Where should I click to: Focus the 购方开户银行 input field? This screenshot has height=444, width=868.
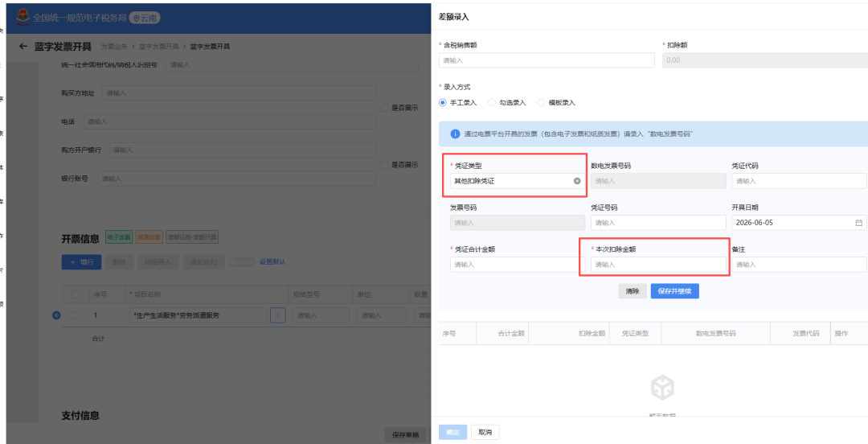[243, 150]
